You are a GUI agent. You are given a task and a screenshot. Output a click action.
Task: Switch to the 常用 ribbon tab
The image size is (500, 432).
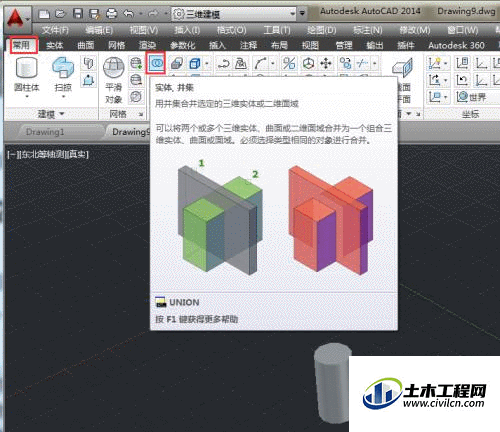click(21, 45)
